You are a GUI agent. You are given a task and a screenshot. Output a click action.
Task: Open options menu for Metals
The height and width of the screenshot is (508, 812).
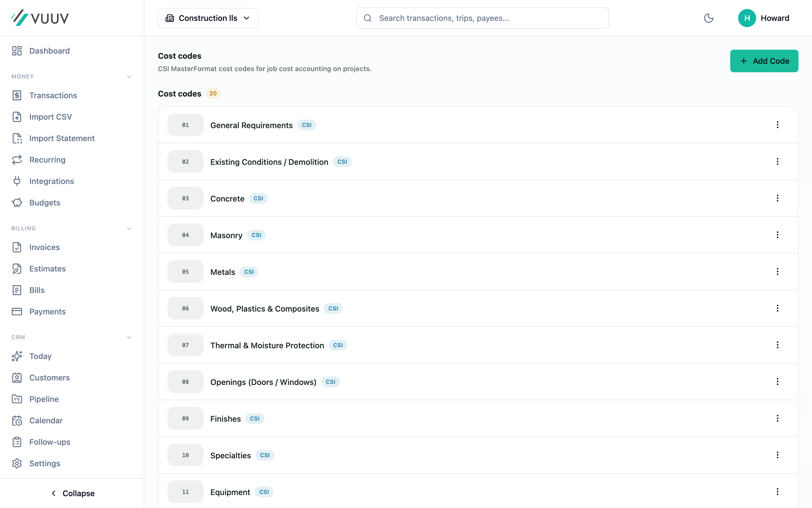(x=777, y=271)
